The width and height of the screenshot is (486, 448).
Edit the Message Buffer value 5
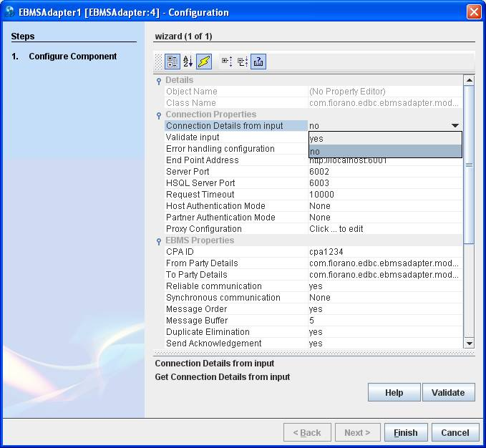(x=385, y=321)
